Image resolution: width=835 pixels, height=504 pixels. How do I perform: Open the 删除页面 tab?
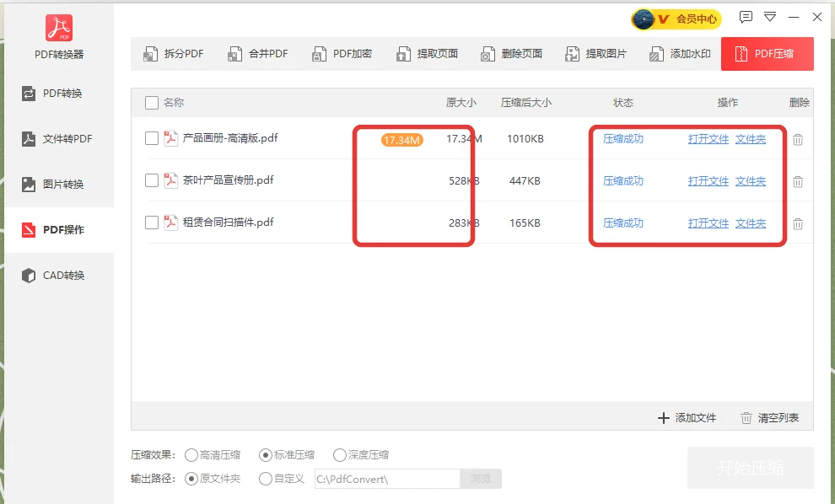[511, 54]
